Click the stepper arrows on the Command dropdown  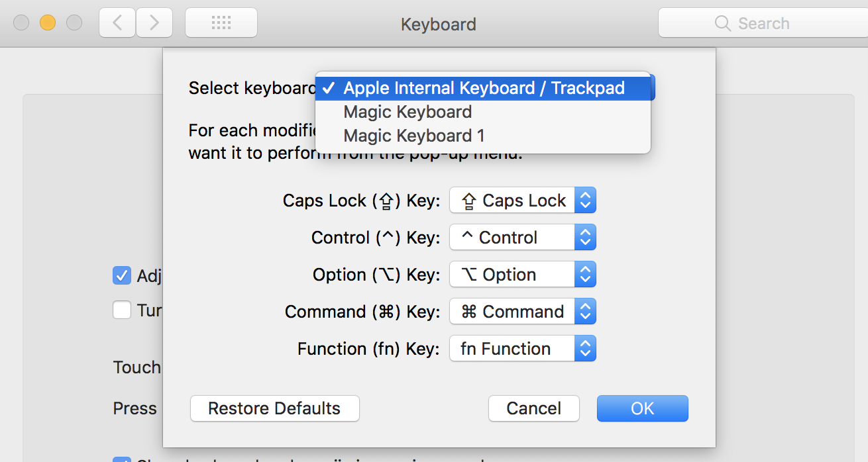[x=586, y=311]
